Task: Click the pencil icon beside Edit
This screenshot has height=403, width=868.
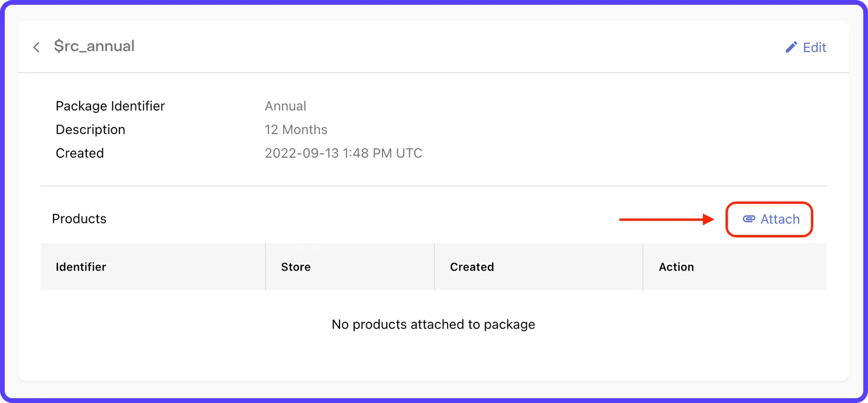Action: [x=792, y=47]
